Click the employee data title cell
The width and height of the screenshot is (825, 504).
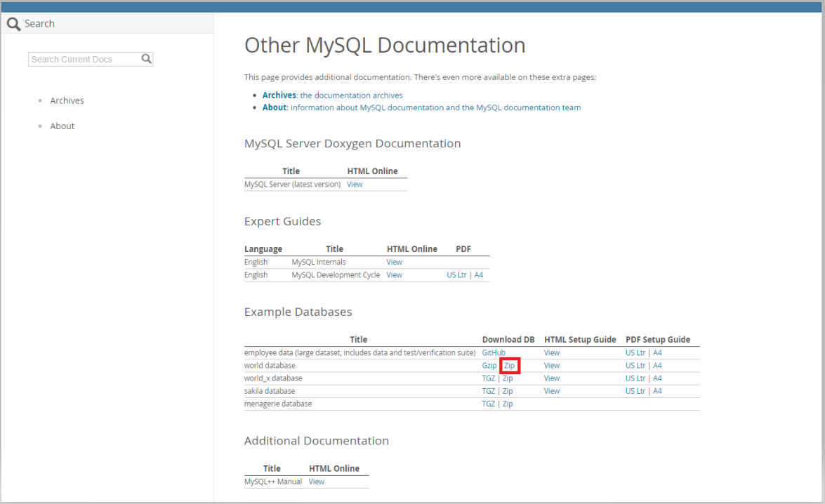[360, 353]
